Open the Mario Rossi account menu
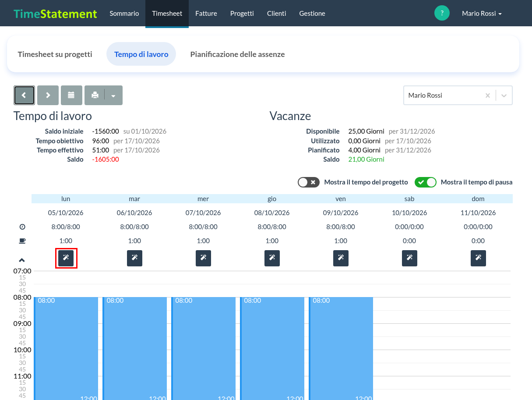This screenshot has width=532, height=400. pyautogui.click(x=482, y=14)
